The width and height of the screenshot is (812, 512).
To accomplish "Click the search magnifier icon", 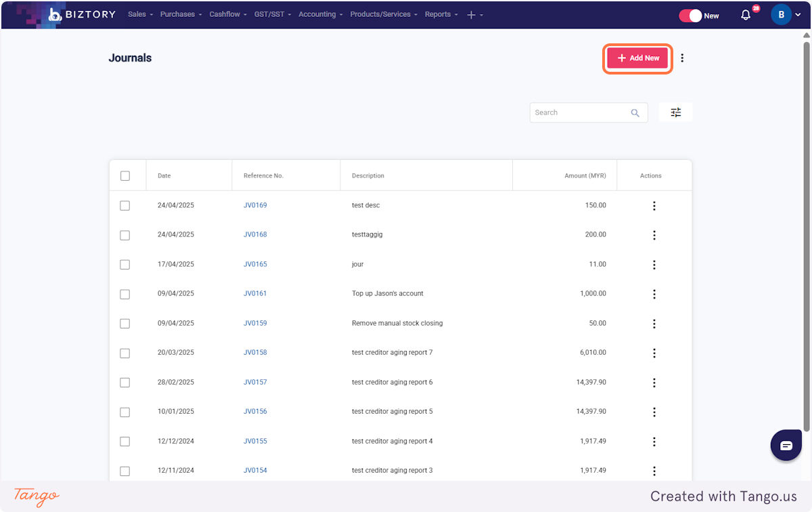I will tap(635, 113).
